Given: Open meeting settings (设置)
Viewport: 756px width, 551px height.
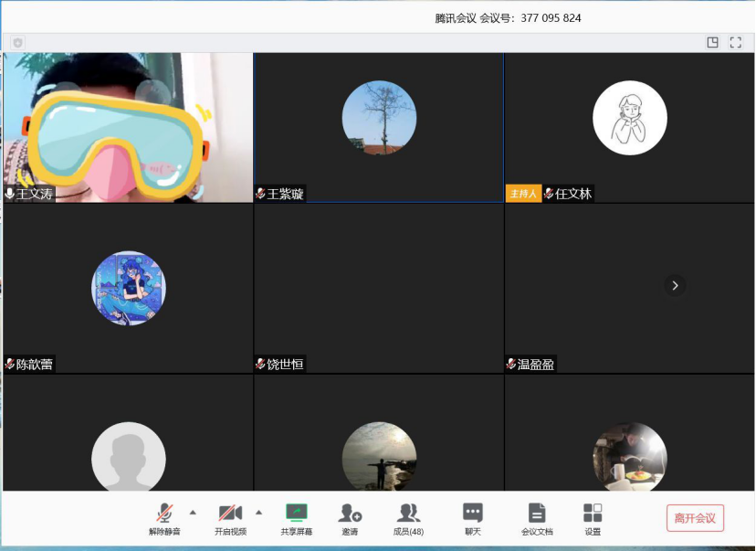Looking at the screenshot, I should [x=593, y=514].
